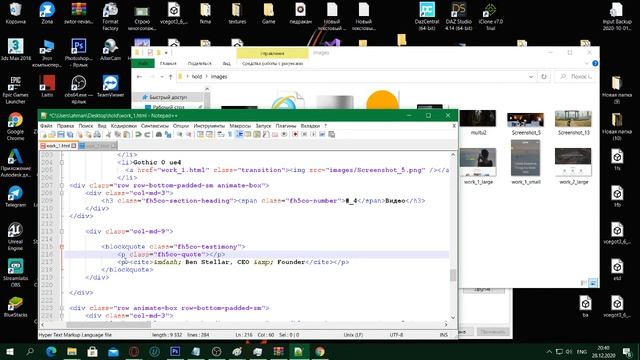
Task: Toggle word wrap in Notepad++ toolbar
Action: tap(220, 134)
